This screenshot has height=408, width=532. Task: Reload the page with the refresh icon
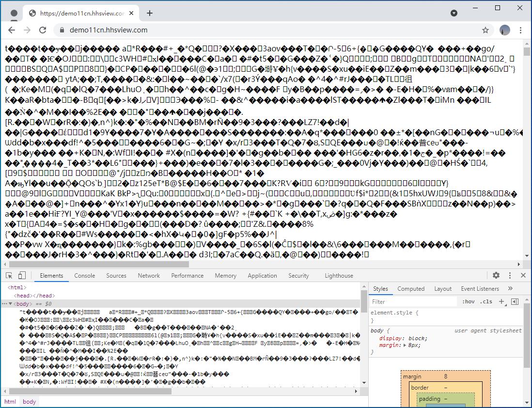click(43, 30)
